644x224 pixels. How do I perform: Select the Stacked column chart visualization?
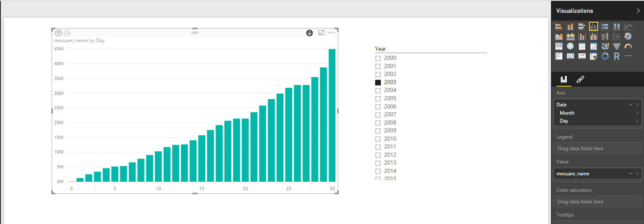coord(570,27)
